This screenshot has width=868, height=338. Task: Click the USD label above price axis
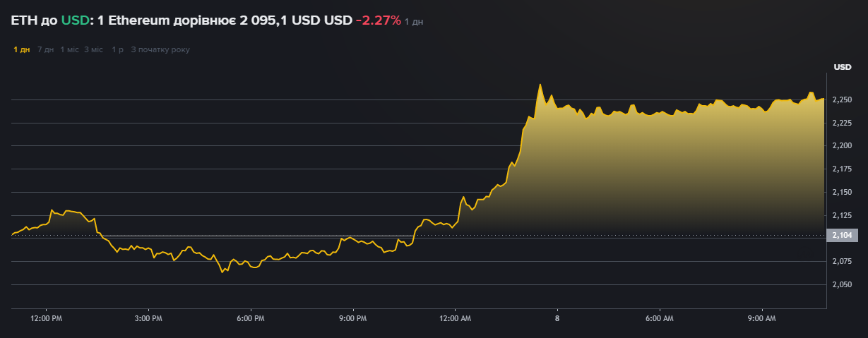point(843,67)
